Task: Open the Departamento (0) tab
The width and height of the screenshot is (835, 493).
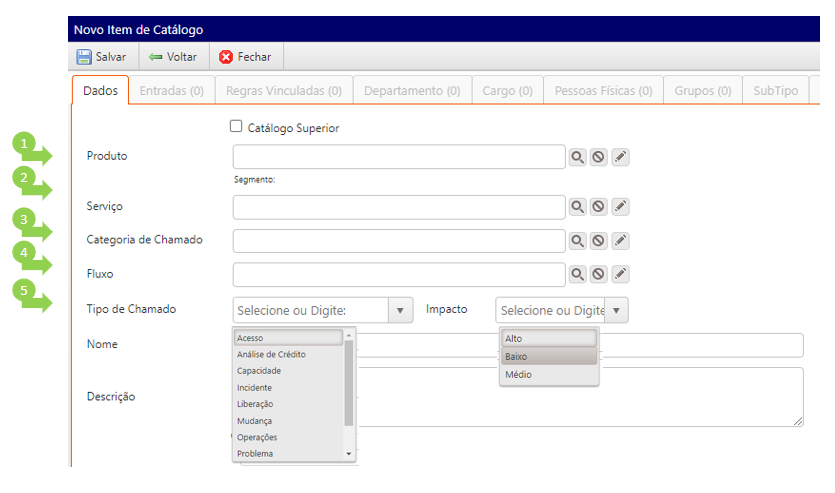Action: tap(412, 90)
